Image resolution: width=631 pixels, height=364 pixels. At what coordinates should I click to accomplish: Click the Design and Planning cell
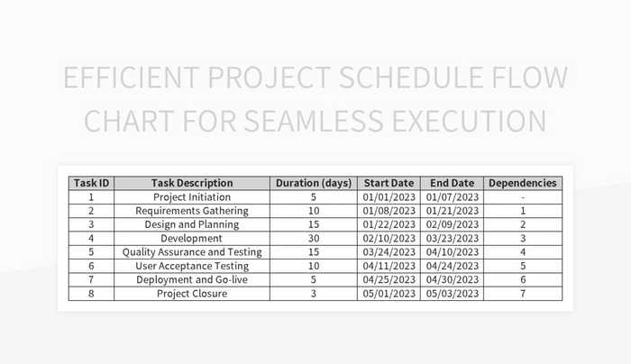192,224
